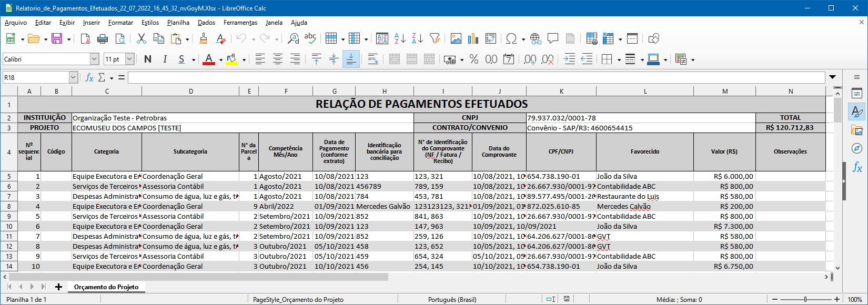The width and height of the screenshot is (868, 305).
Task: Open sidebar Gallery icon
Action: point(857,130)
